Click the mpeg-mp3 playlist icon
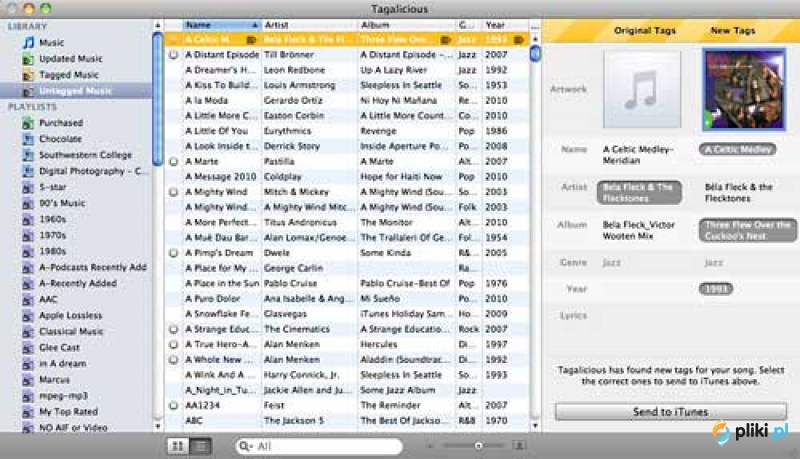The width and height of the screenshot is (800, 459). click(29, 396)
